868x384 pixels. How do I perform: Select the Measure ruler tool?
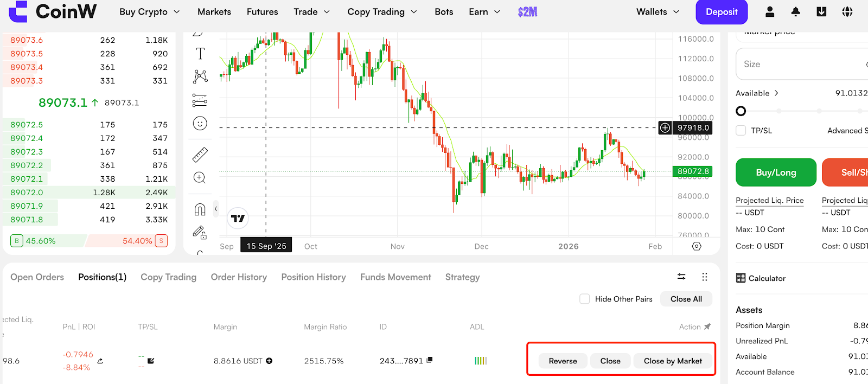pyautogui.click(x=200, y=155)
